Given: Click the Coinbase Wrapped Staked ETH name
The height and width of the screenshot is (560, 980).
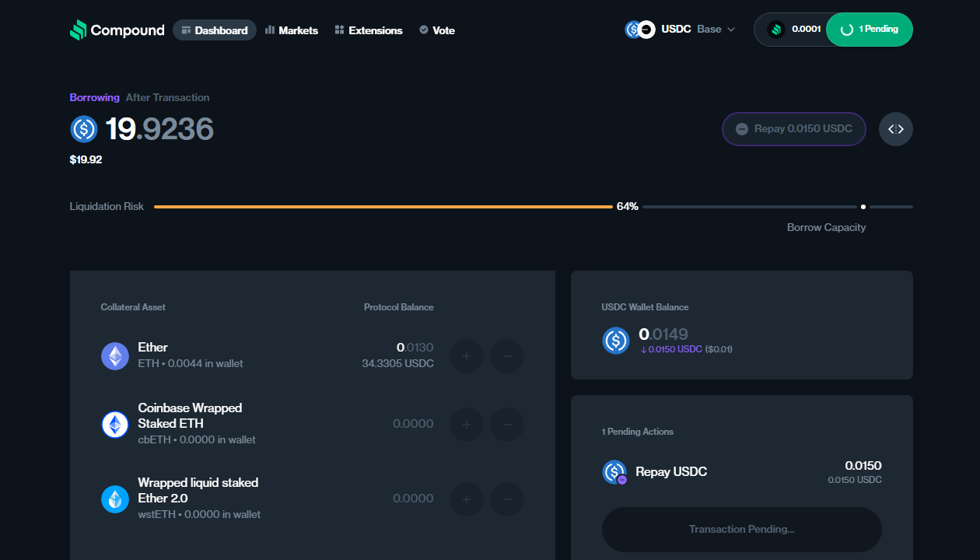Looking at the screenshot, I should pyautogui.click(x=190, y=416).
